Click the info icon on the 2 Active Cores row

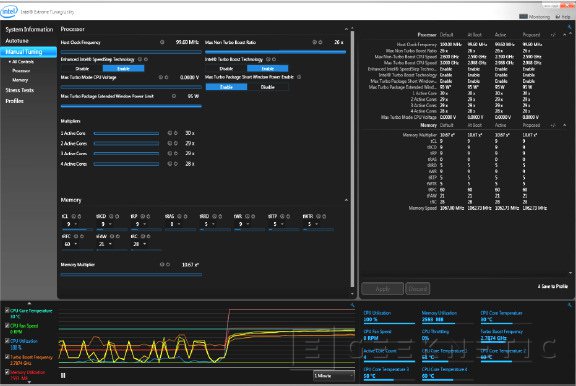[x=170, y=143]
